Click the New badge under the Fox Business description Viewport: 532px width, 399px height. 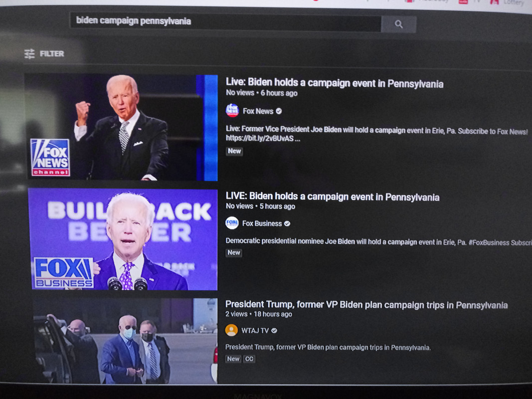coord(234,252)
